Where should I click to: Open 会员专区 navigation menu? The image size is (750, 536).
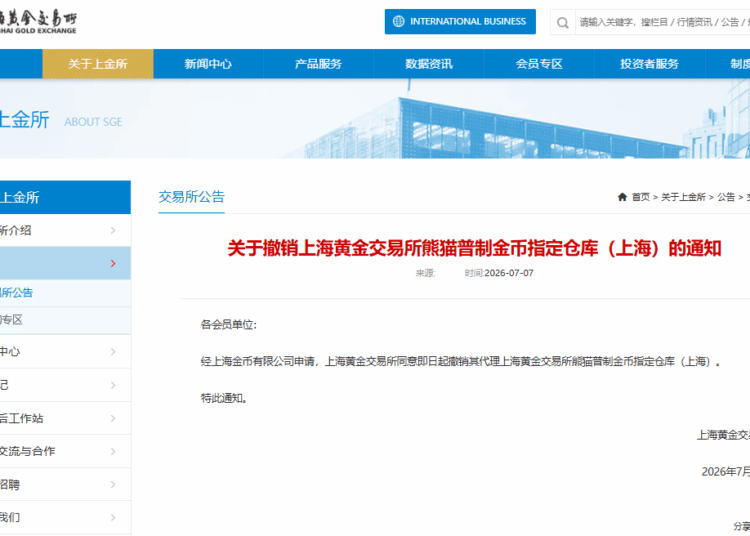click(539, 64)
